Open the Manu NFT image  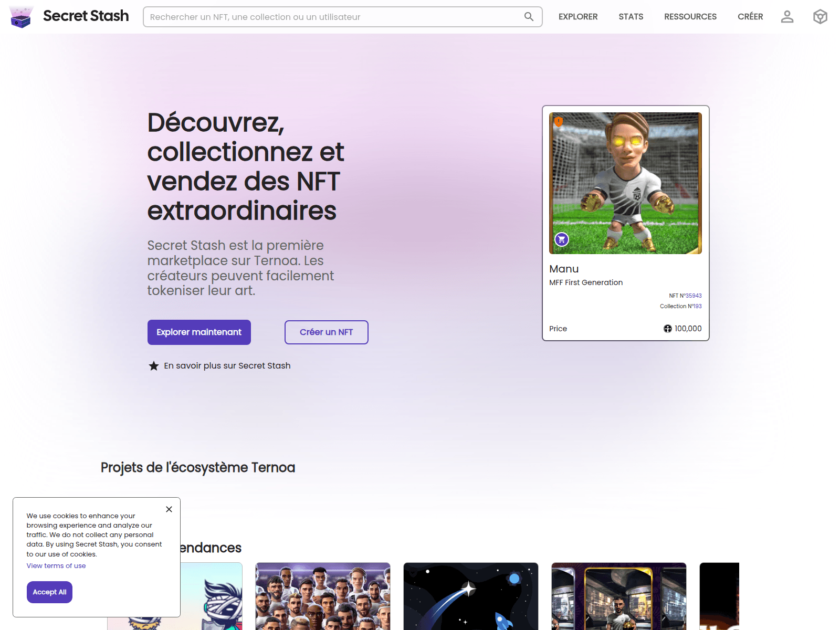pyautogui.click(x=625, y=183)
